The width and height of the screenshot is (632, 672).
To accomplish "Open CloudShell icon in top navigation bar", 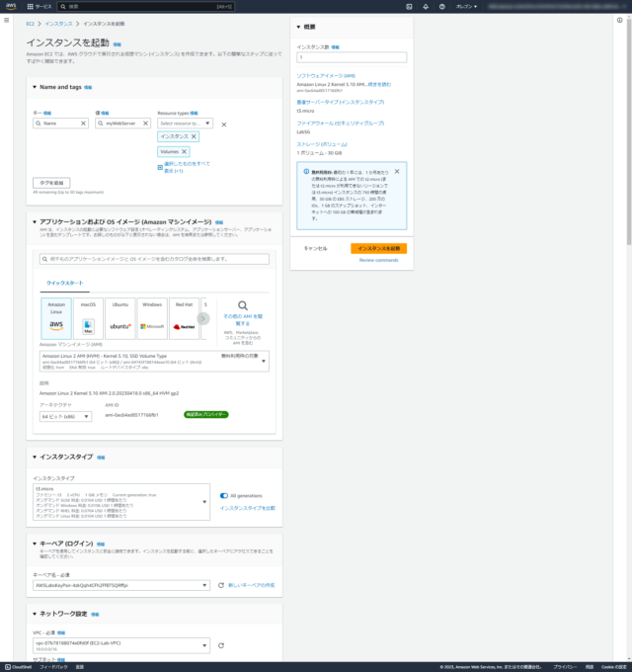I will click(409, 7).
